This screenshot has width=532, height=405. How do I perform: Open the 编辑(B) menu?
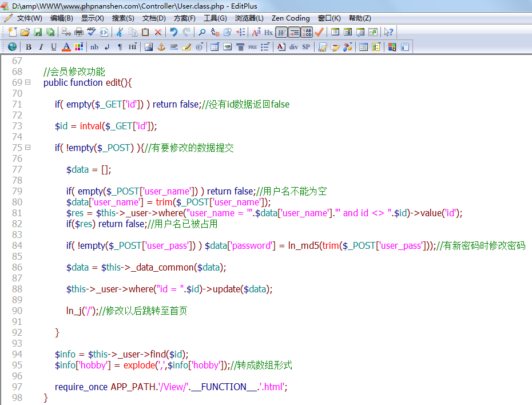[61, 18]
